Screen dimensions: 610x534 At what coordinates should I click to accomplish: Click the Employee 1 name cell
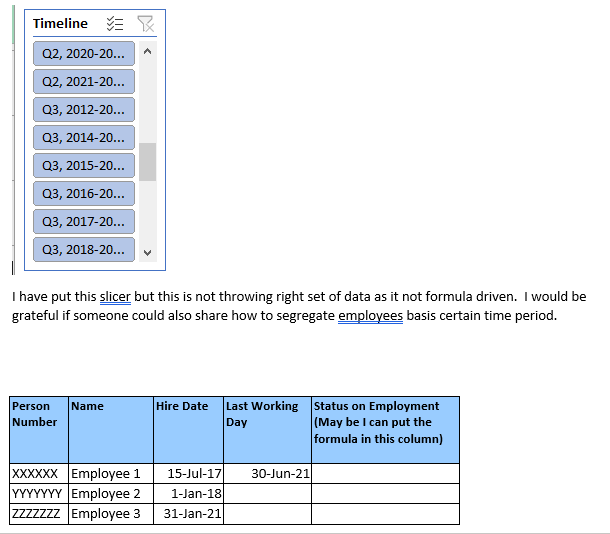111,474
